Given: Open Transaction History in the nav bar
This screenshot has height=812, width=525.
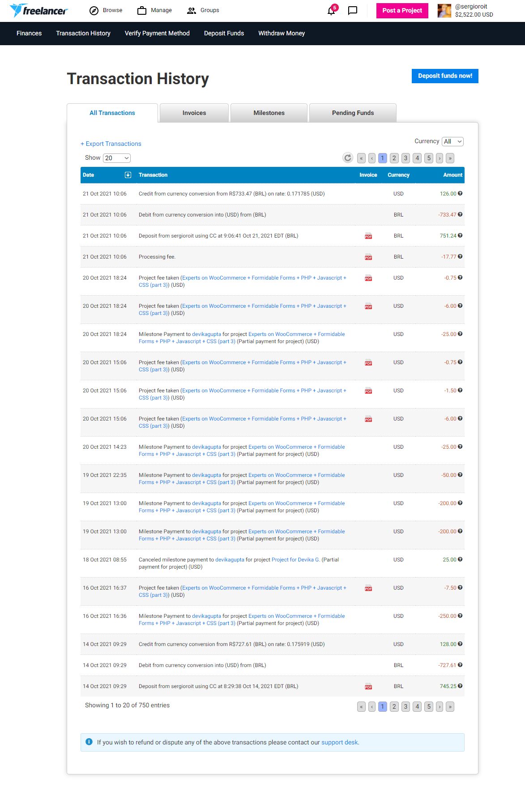Looking at the screenshot, I should 83,33.
